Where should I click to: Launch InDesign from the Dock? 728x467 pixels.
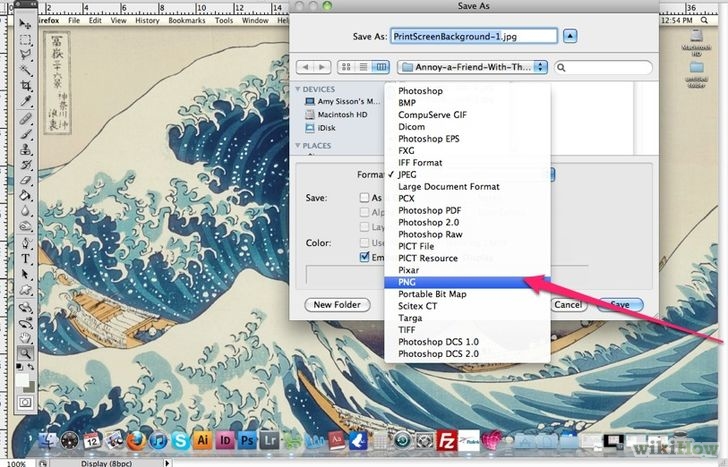tap(225, 440)
